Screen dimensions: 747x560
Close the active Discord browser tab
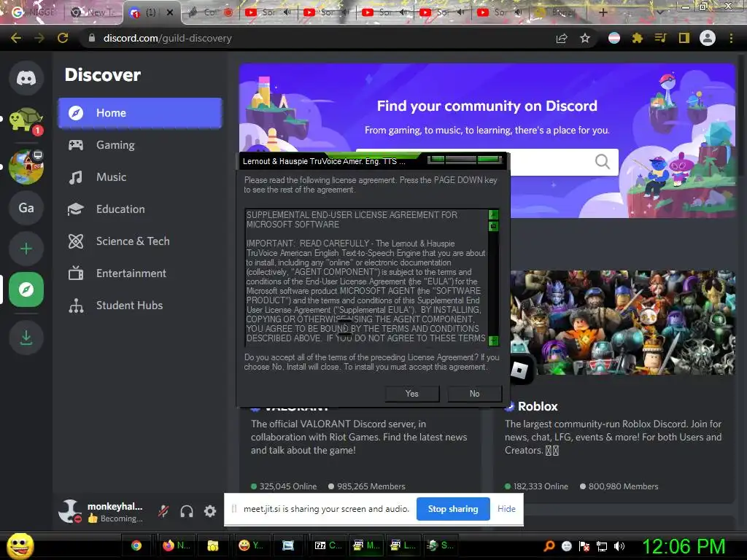pyautogui.click(x=170, y=13)
